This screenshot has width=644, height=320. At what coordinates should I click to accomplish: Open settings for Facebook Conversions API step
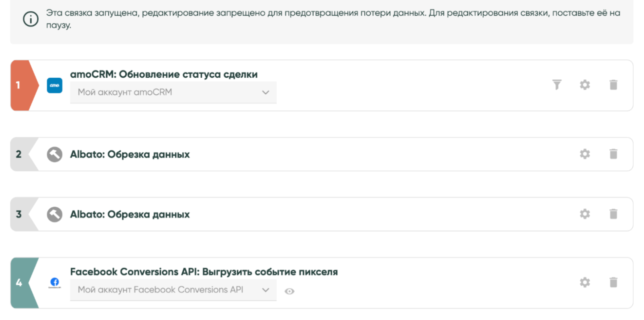[584, 283]
